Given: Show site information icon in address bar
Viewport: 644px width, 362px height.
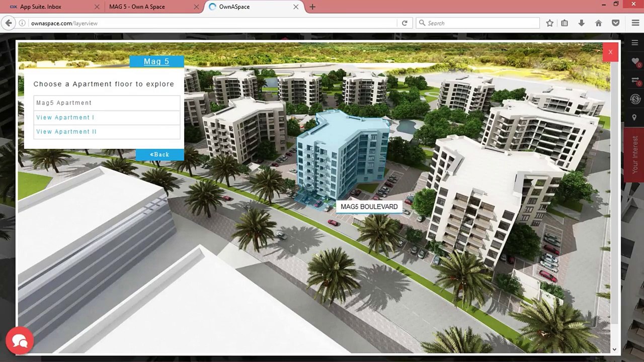Looking at the screenshot, I should [22, 23].
